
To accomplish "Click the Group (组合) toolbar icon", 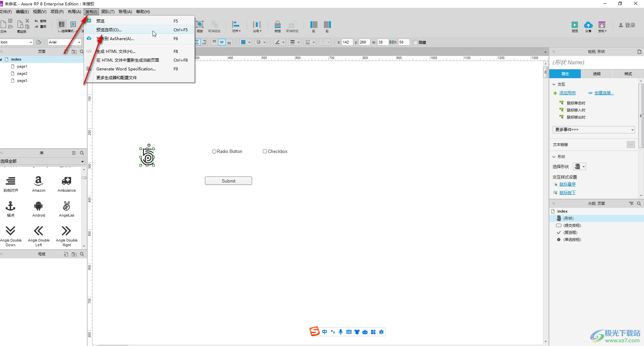I will click(x=200, y=24).
